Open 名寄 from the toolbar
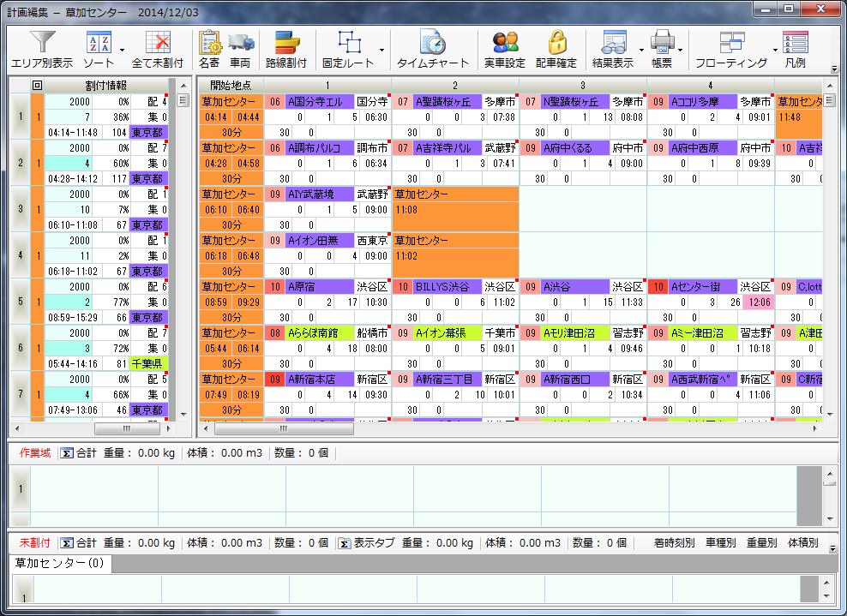 (209, 43)
